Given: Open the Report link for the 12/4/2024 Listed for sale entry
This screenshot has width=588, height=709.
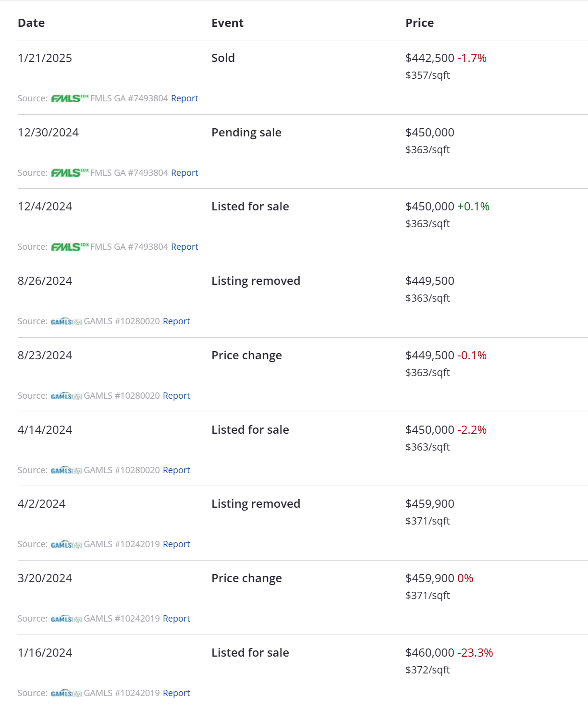Looking at the screenshot, I should click(184, 246).
